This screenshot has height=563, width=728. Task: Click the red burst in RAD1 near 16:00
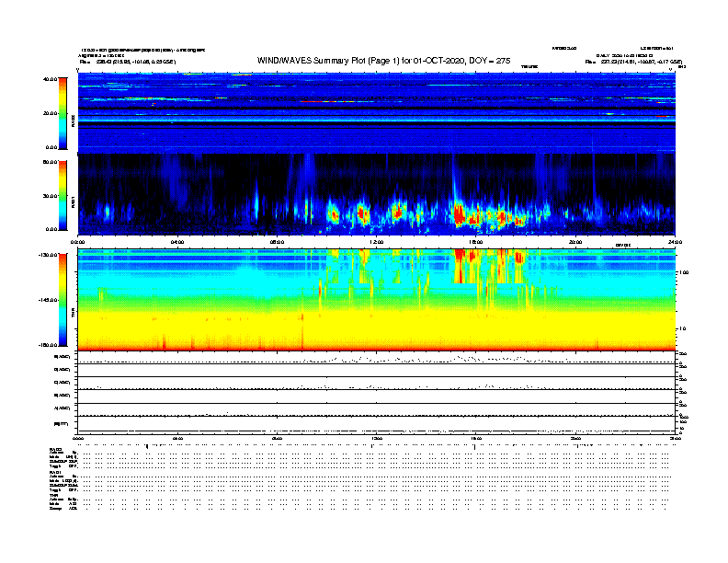pyautogui.click(x=459, y=214)
